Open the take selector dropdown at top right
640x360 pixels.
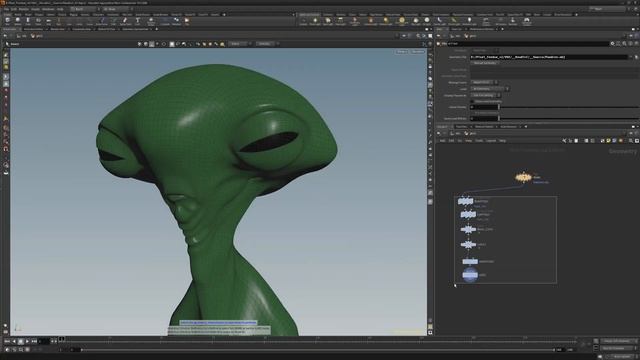point(607,9)
